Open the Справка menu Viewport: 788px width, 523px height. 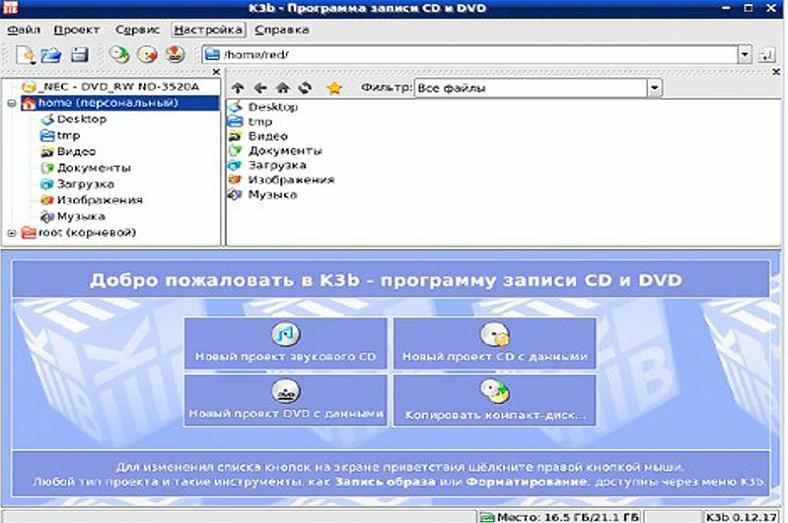click(x=281, y=30)
